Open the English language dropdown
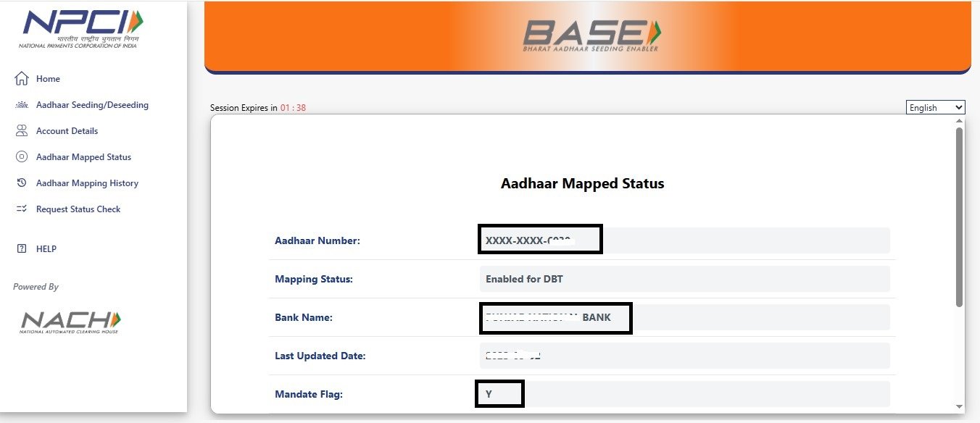This screenshot has width=980, height=423. pyautogui.click(x=936, y=107)
